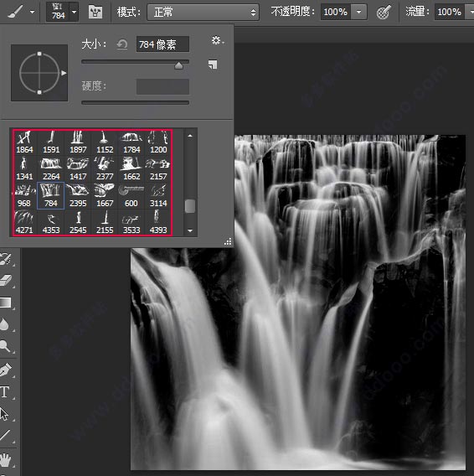Open the brush picker gear menu
This screenshot has width=474, height=476.
[217, 40]
